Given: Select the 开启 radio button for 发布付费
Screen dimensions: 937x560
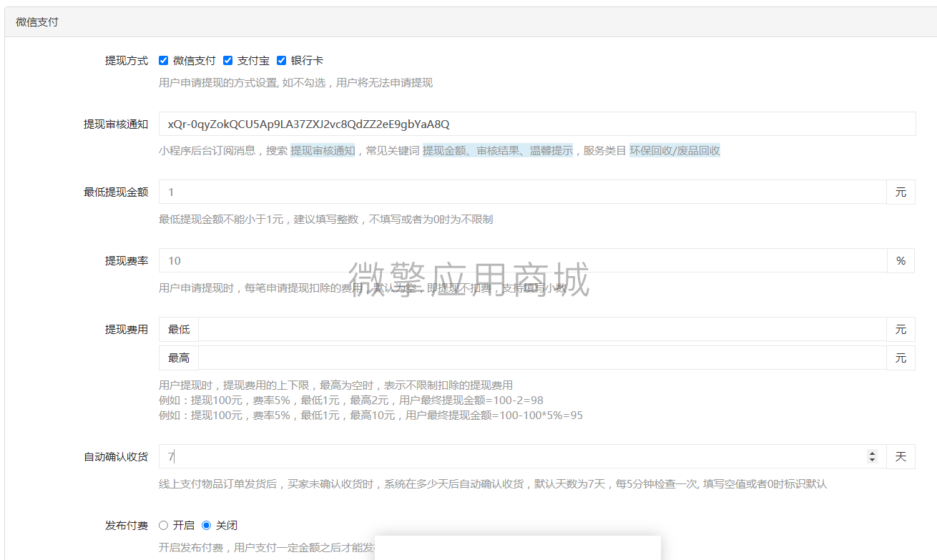Looking at the screenshot, I should click(x=164, y=525).
